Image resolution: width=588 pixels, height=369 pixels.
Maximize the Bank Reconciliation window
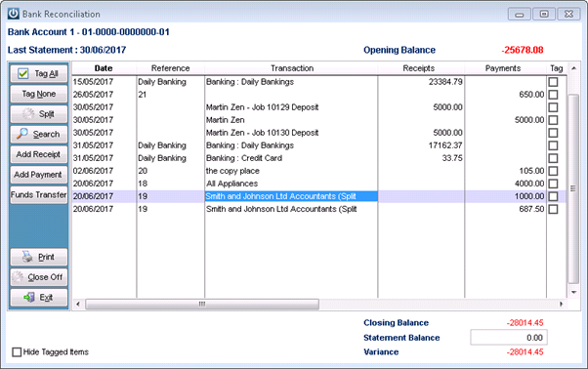pos(544,15)
